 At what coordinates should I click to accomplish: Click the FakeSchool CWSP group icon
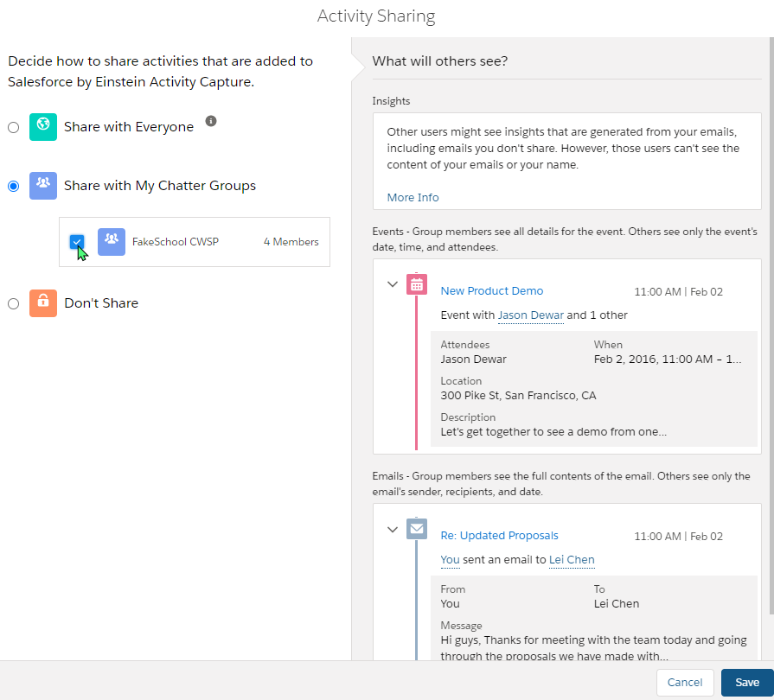[111, 242]
